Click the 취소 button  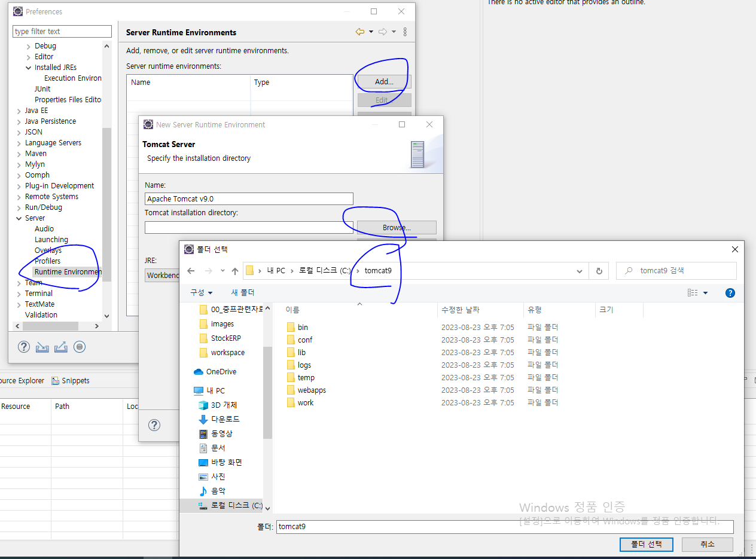coord(707,544)
